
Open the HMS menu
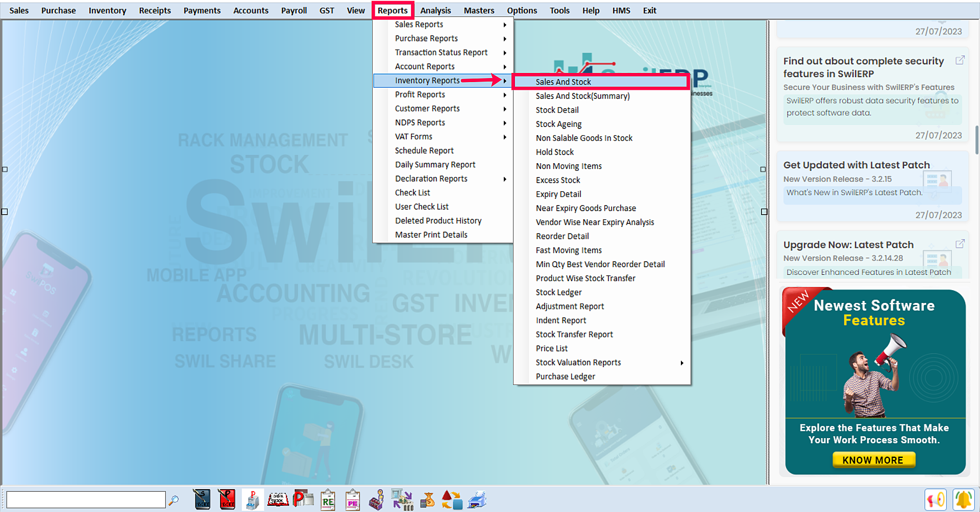[x=621, y=10]
